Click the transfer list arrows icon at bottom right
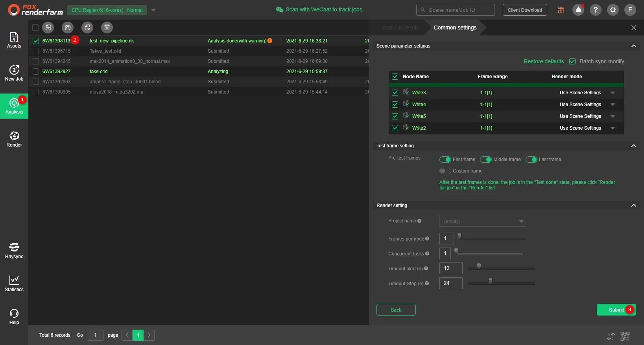This screenshot has width=644, height=345. (611, 336)
